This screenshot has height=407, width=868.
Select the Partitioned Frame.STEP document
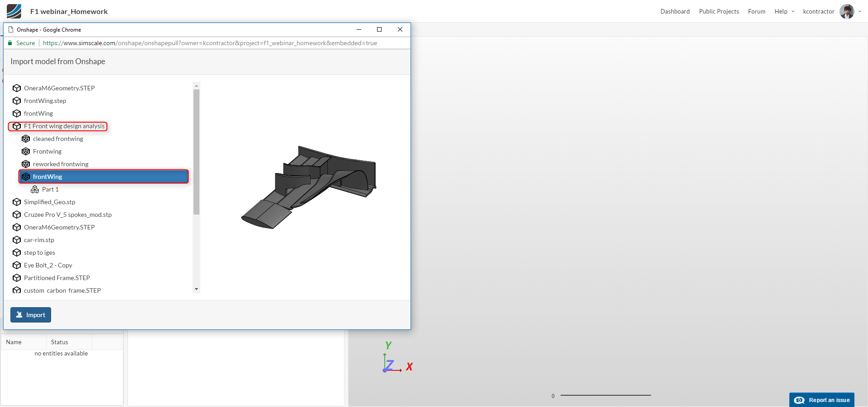pos(57,278)
